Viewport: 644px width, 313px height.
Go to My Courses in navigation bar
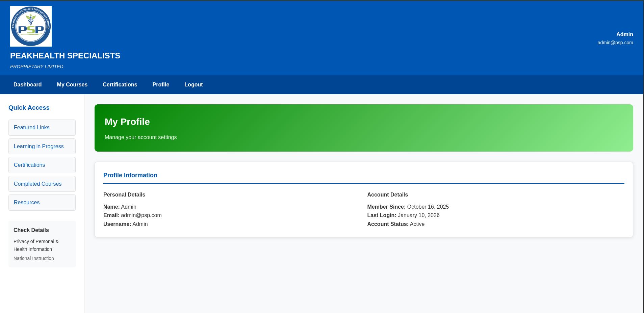click(x=72, y=85)
